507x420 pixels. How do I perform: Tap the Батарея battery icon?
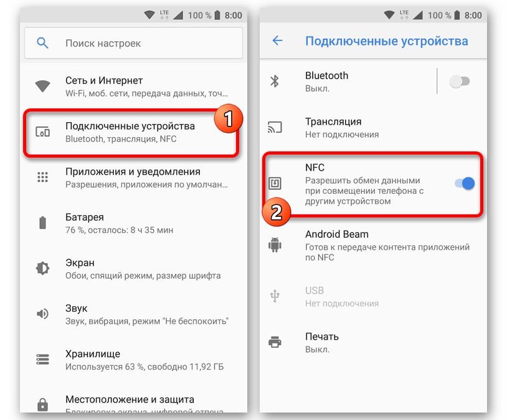43,223
